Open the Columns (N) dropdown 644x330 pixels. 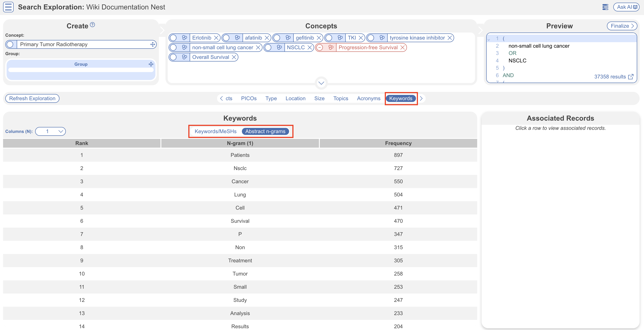click(50, 131)
